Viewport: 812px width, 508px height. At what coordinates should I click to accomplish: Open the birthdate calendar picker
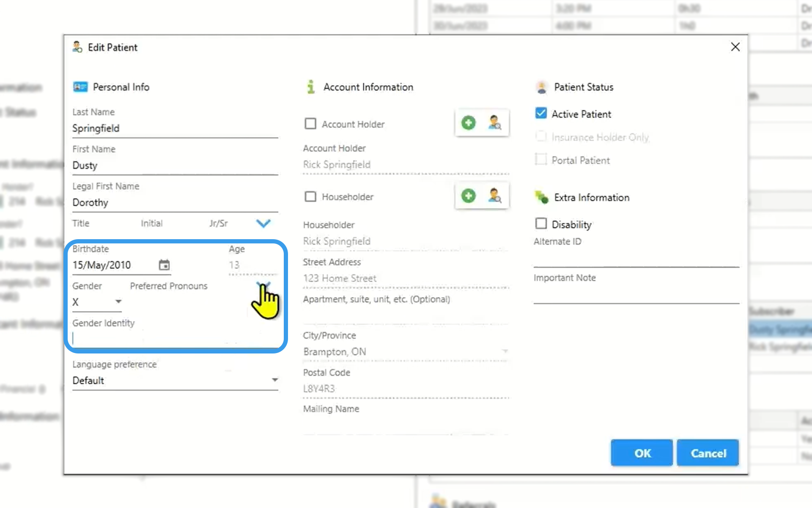point(164,265)
